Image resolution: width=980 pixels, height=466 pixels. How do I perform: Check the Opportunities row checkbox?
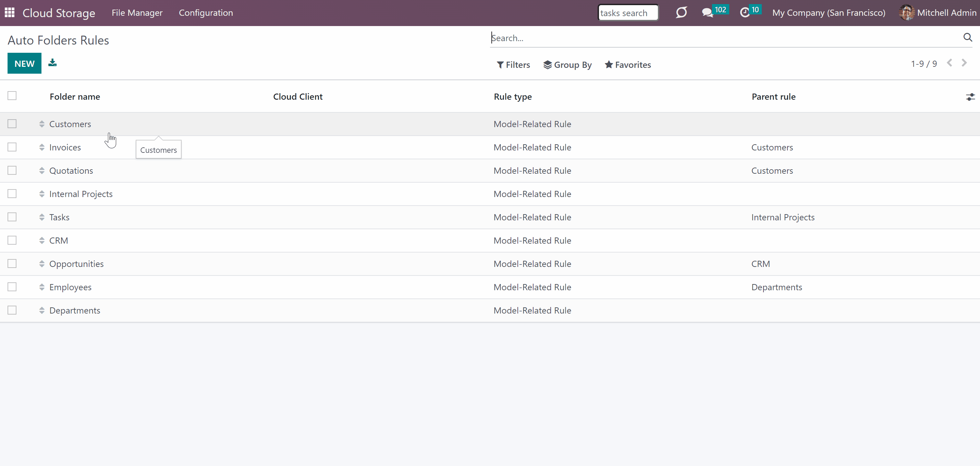12,263
